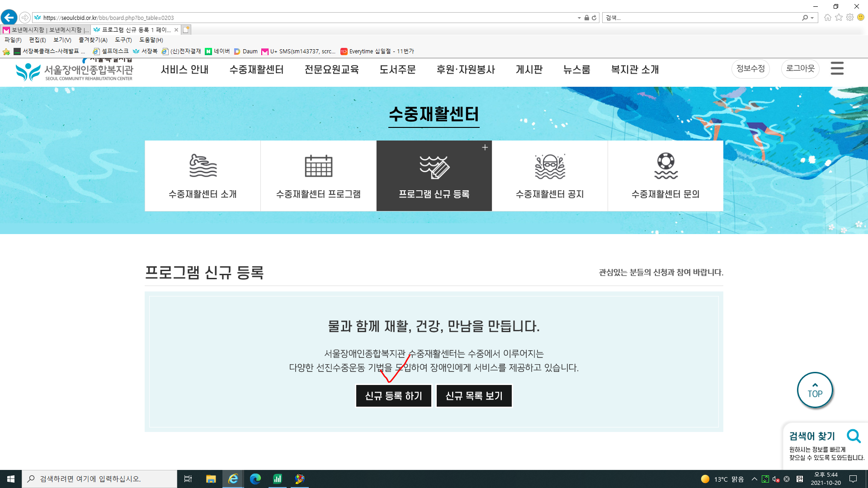Click the 로그아웃 button
Screen dimensions: 868x488
coord(800,69)
